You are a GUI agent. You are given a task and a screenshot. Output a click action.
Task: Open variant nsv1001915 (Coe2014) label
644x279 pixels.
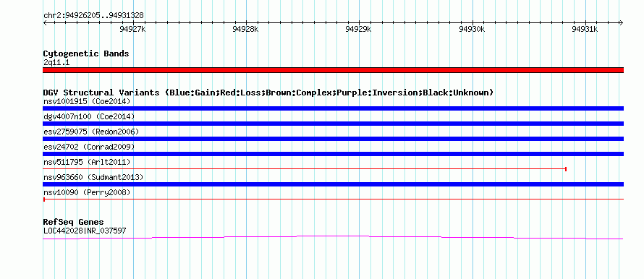[87, 101]
